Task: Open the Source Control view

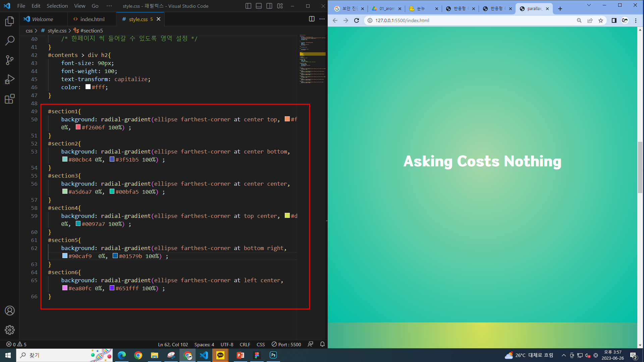Action: [10, 60]
